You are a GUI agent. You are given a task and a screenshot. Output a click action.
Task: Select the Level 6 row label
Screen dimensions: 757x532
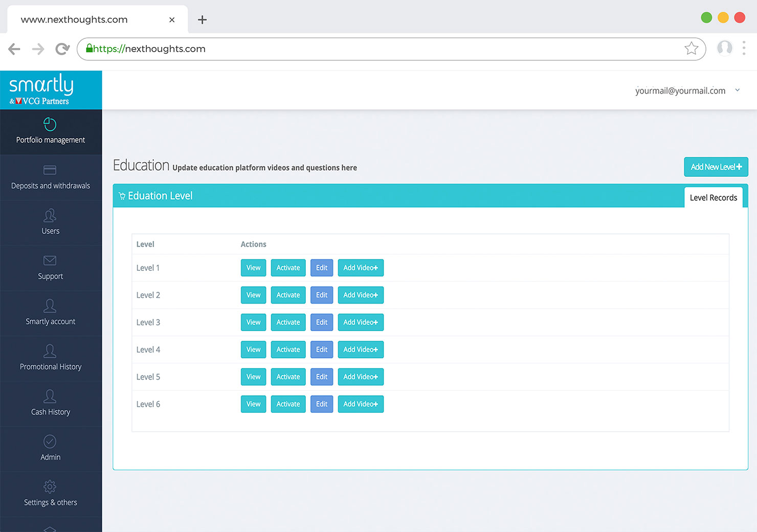point(148,404)
